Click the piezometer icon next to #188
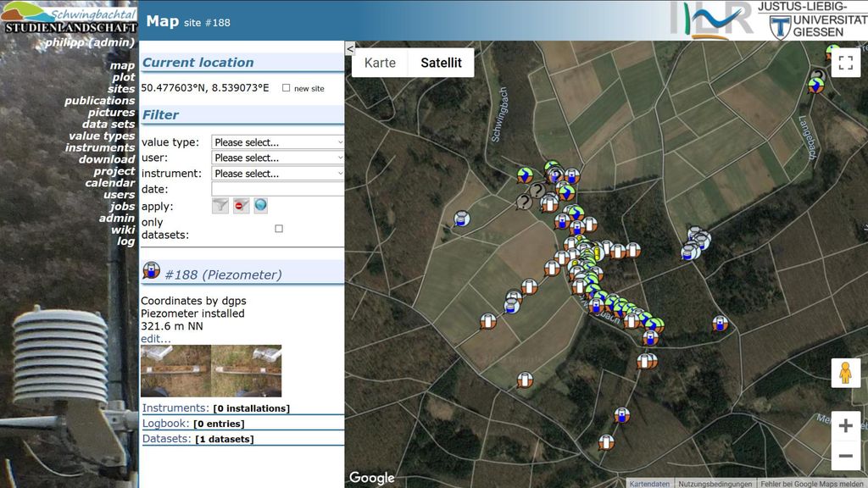Image resolution: width=868 pixels, height=488 pixels. [151, 270]
